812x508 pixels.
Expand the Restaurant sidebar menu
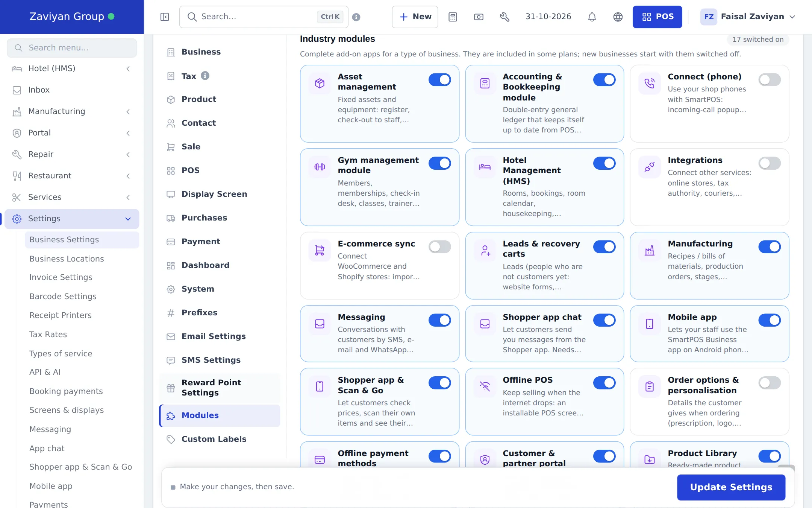72,176
